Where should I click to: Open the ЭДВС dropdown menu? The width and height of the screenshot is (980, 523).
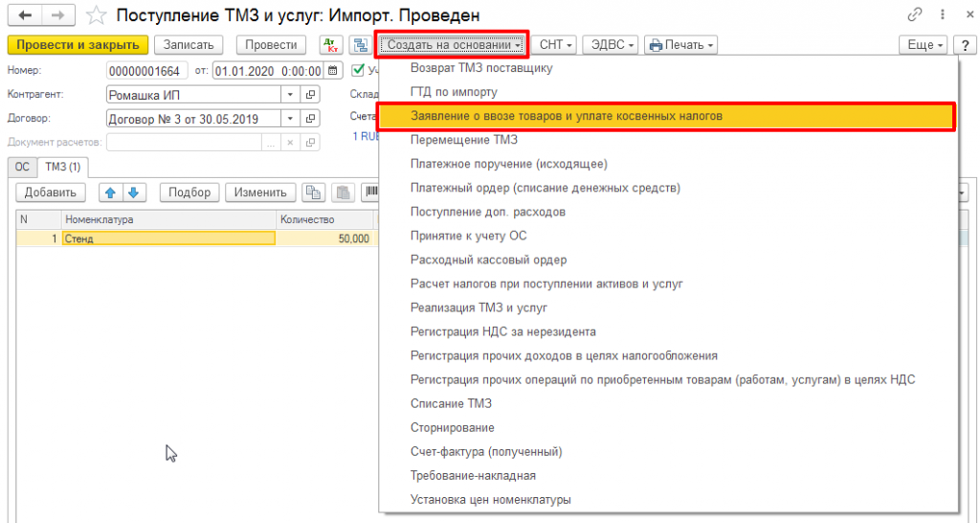point(612,45)
